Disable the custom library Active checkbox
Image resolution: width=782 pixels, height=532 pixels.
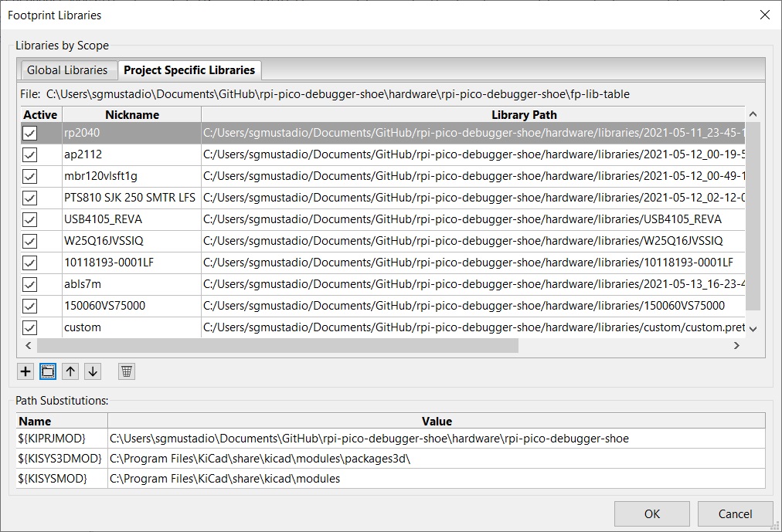click(30, 327)
